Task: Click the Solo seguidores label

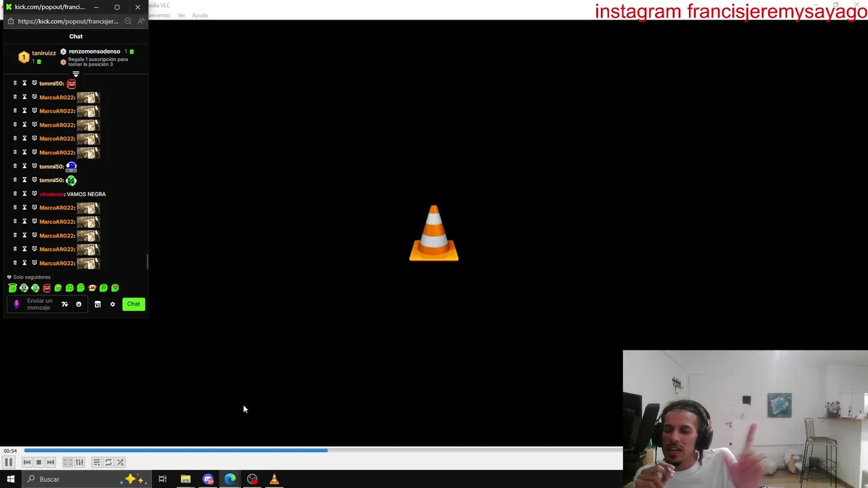Action: click(x=31, y=277)
